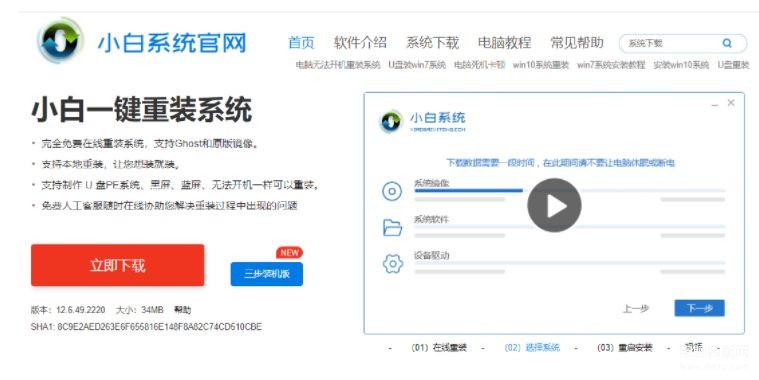The height and width of the screenshot is (380, 759).
Task: Open the 常见帮助 menu item
Action: pos(577,43)
